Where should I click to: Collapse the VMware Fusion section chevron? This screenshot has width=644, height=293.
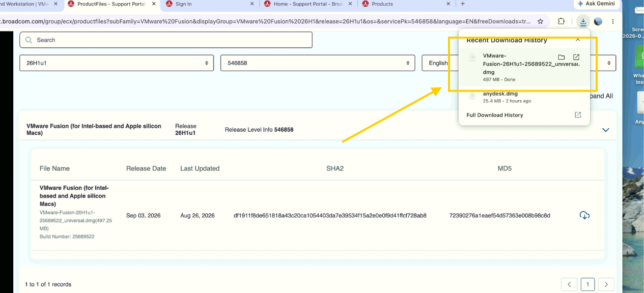tap(606, 130)
